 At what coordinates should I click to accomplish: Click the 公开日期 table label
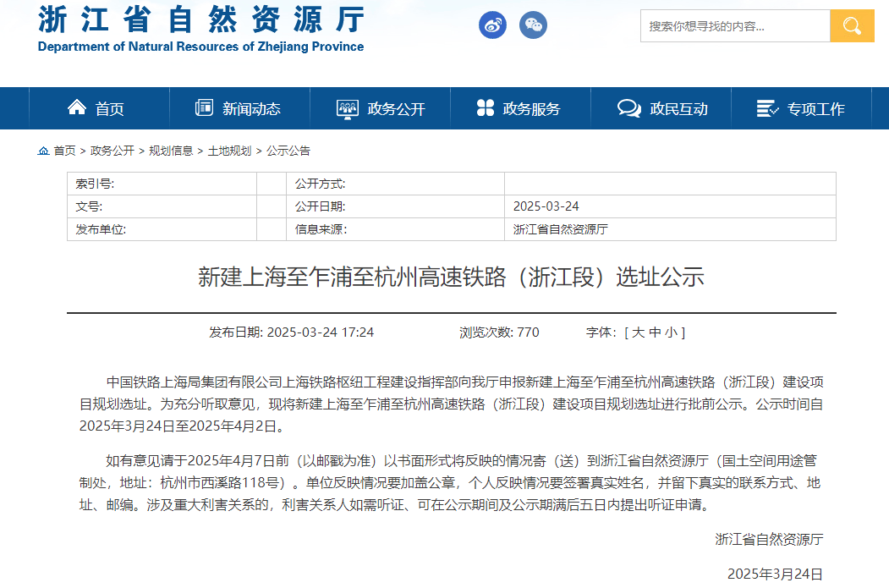pyautogui.click(x=320, y=206)
